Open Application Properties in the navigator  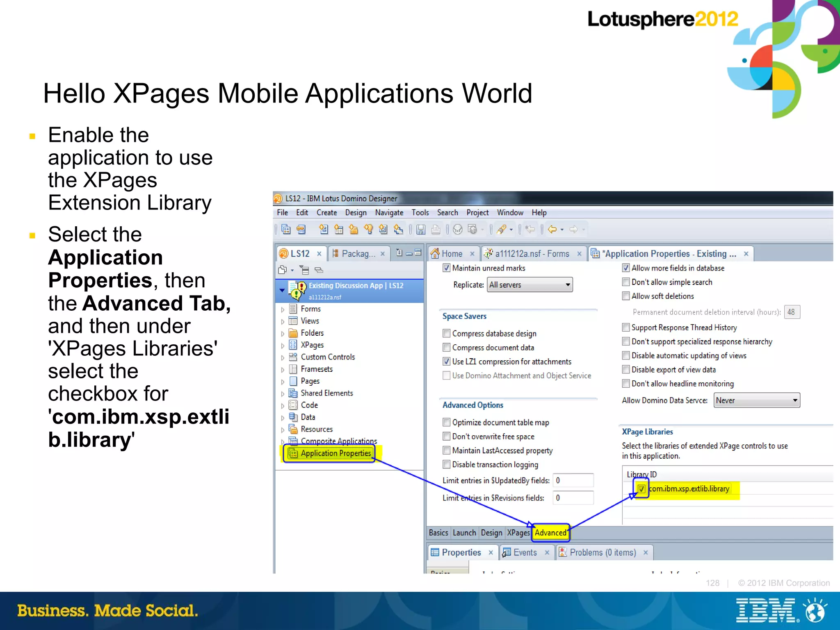[x=336, y=453]
